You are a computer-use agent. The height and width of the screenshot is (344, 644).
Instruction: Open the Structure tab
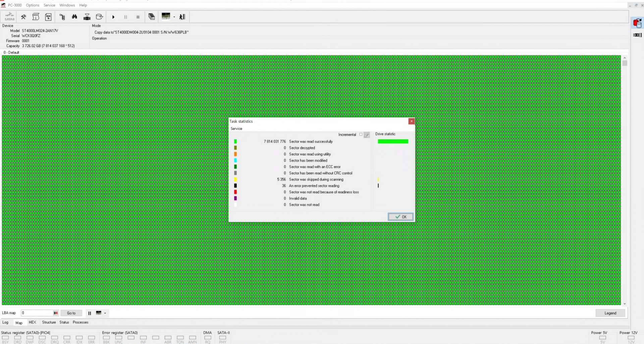tap(49, 322)
